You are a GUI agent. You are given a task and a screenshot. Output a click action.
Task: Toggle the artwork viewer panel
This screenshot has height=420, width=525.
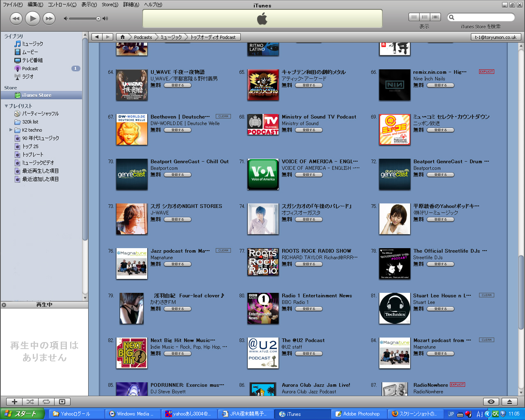click(62, 402)
